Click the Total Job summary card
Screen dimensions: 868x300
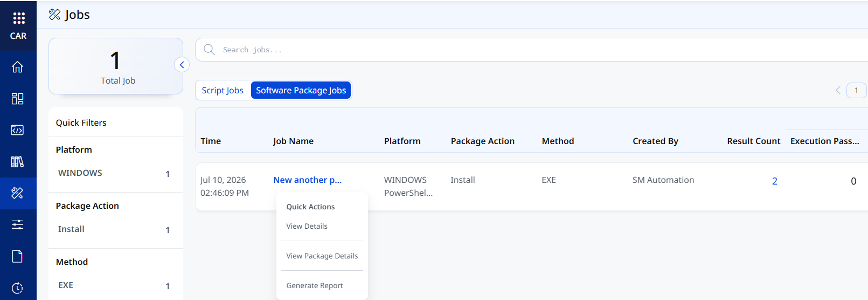tap(116, 66)
